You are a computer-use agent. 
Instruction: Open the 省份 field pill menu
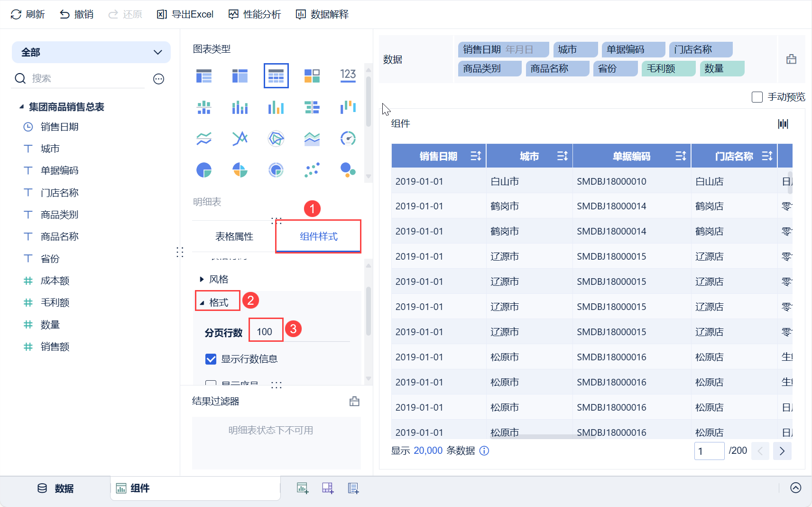coord(615,68)
